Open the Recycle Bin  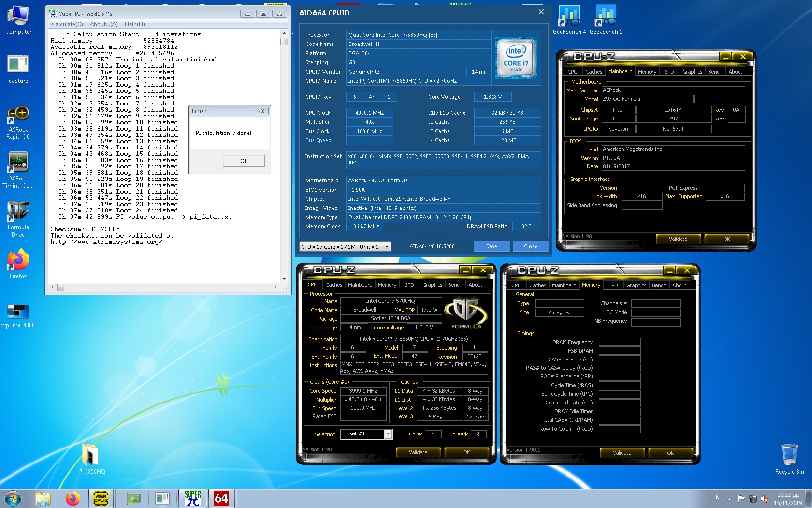pyautogui.click(x=789, y=460)
